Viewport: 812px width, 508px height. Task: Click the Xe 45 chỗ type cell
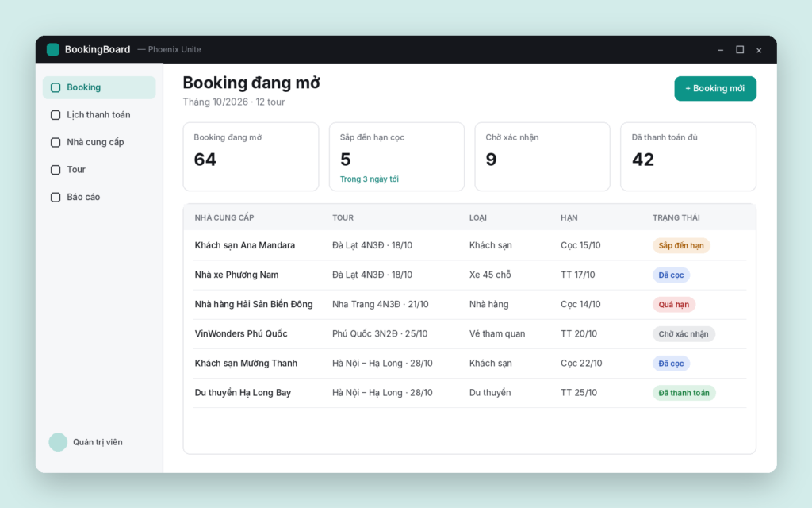click(490, 275)
